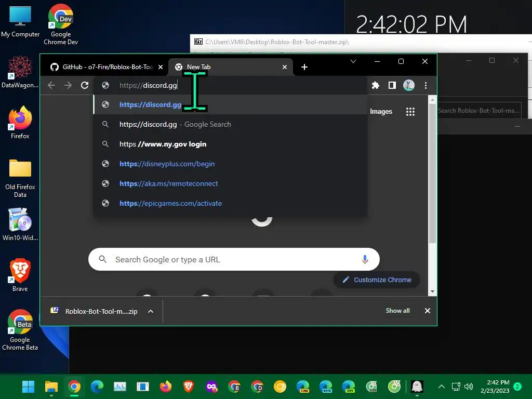The height and width of the screenshot is (399, 532).
Task: Open the Images link
Action: pos(381,112)
